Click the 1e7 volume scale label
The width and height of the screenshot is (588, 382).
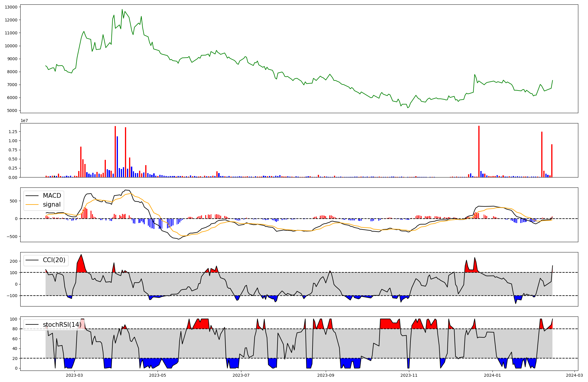pos(24,120)
